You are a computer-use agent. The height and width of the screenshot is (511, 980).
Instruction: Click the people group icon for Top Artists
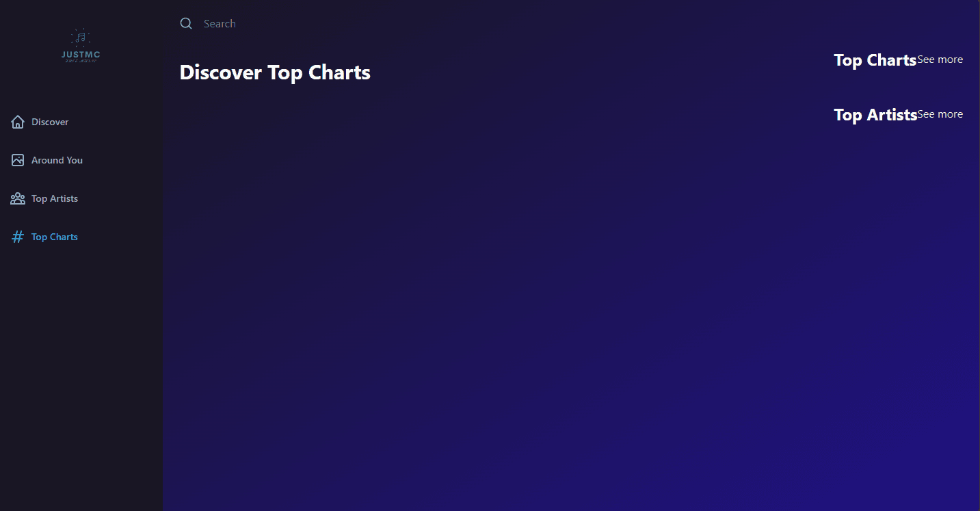pos(18,198)
